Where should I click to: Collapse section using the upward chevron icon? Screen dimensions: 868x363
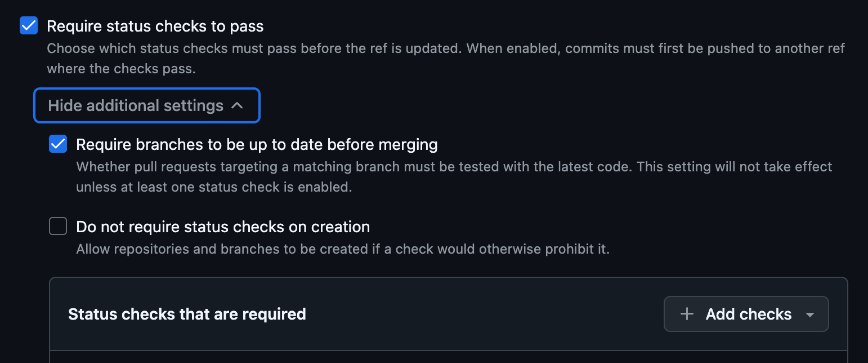[x=237, y=105]
